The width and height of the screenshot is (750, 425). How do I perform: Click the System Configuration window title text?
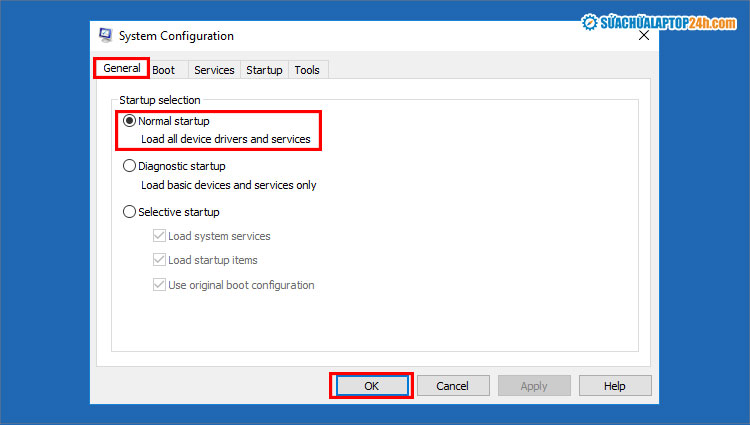pyautogui.click(x=176, y=36)
